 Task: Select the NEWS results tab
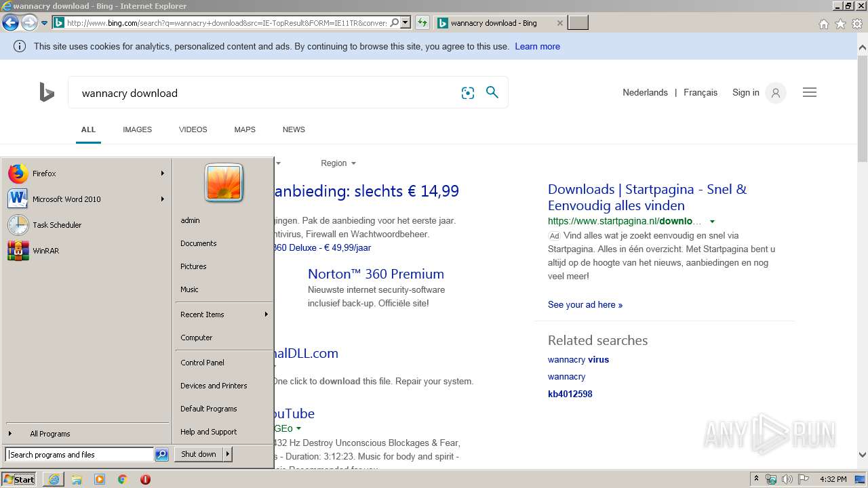[294, 129]
